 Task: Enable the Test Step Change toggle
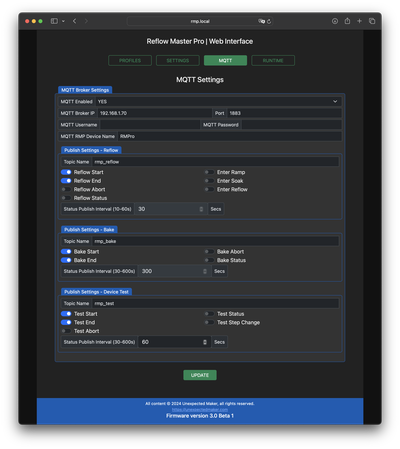point(209,322)
